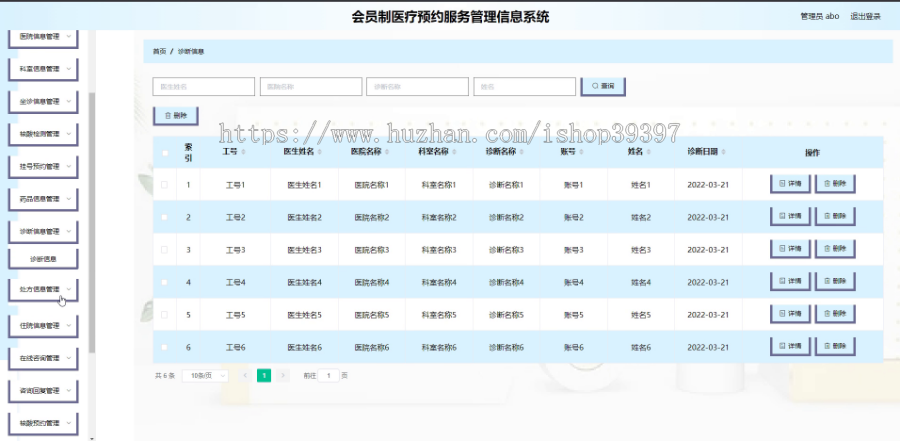
Task: Go to the next page arrow
Action: pyautogui.click(x=282, y=376)
